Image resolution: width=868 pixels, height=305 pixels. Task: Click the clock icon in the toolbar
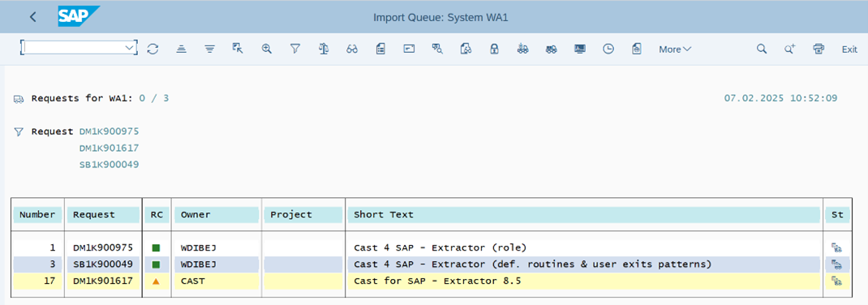(608, 49)
